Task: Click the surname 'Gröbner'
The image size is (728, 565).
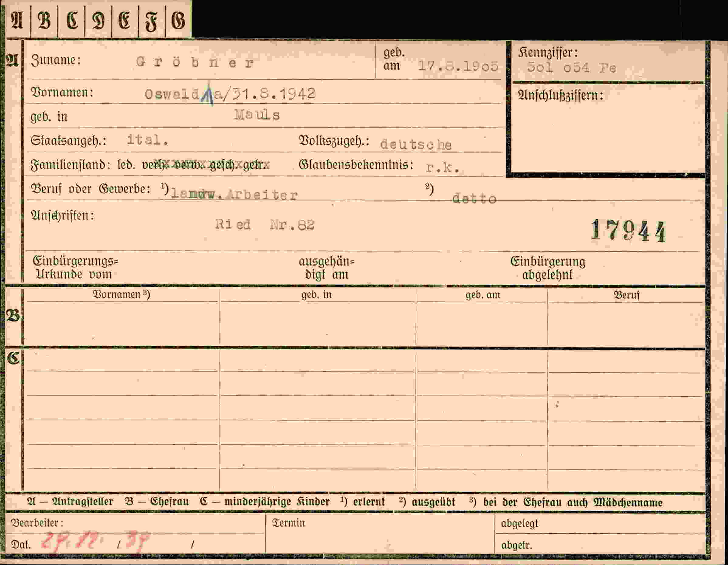Action: click(x=195, y=63)
